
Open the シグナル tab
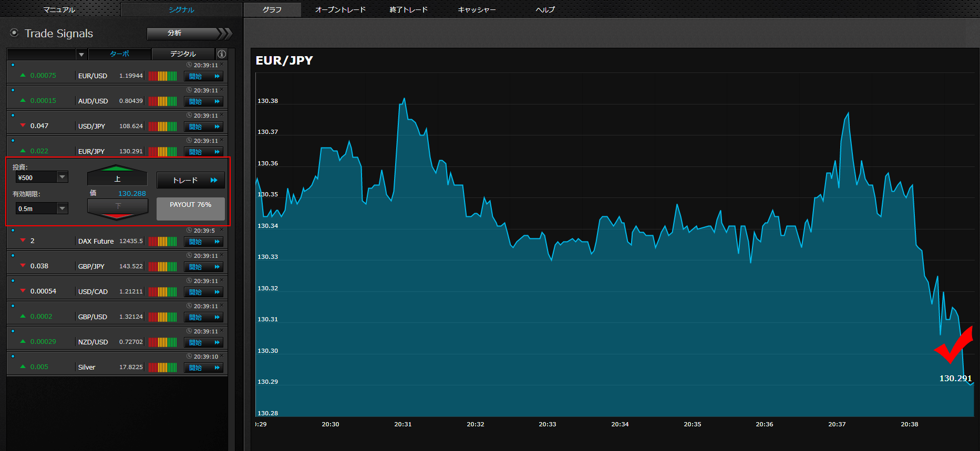coord(181,9)
